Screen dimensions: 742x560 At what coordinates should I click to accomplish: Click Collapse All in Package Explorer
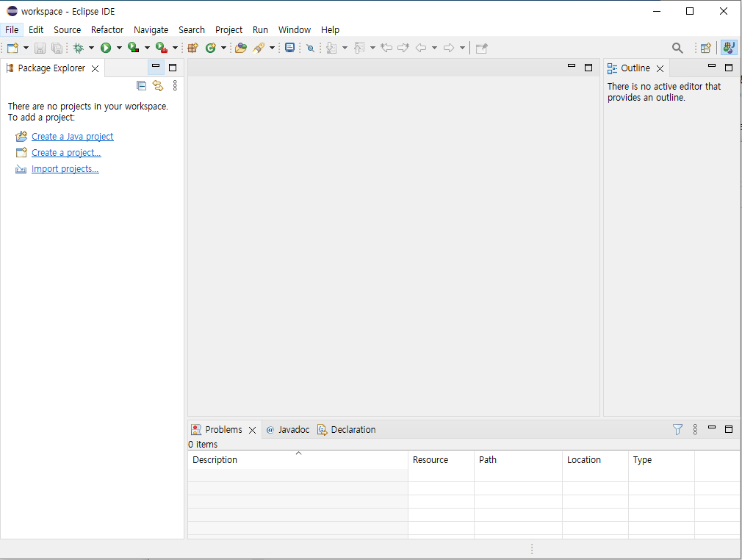point(141,86)
